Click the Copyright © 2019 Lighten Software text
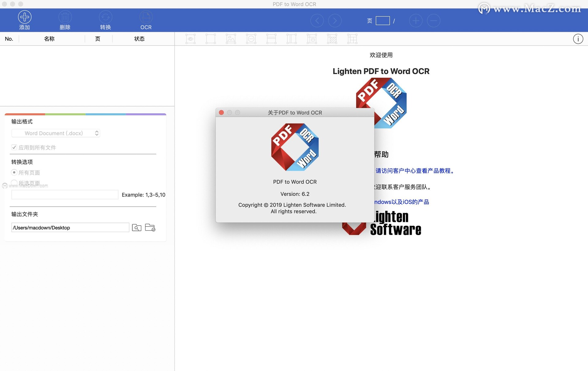The image size is (588, 371). click(292, 205)
